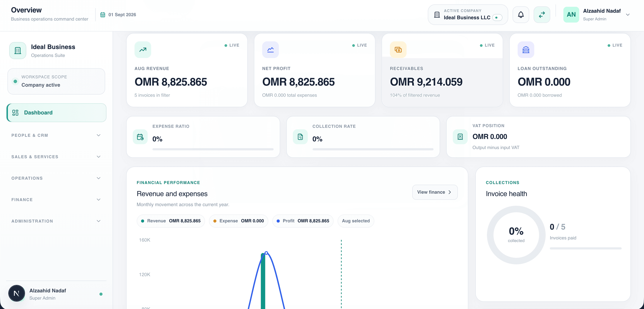Viewport: 644px width, 309px height.
Task: Click the Dashboard grid icon
Action: [x=16, y=113]
